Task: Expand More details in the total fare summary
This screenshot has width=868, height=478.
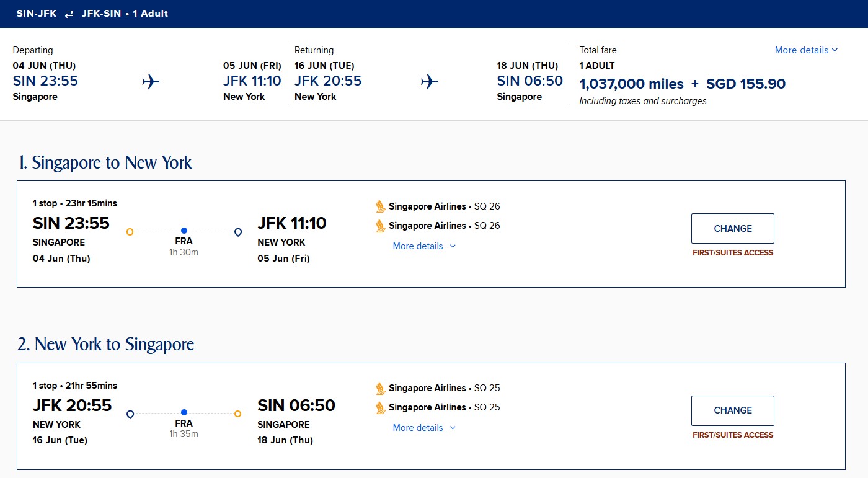Action: coord(806,50)
